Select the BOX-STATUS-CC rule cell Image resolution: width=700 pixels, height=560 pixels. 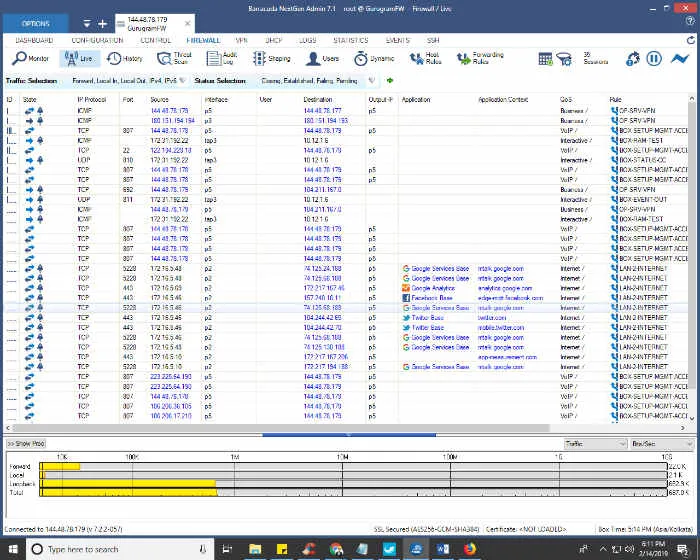click(642, 160)
